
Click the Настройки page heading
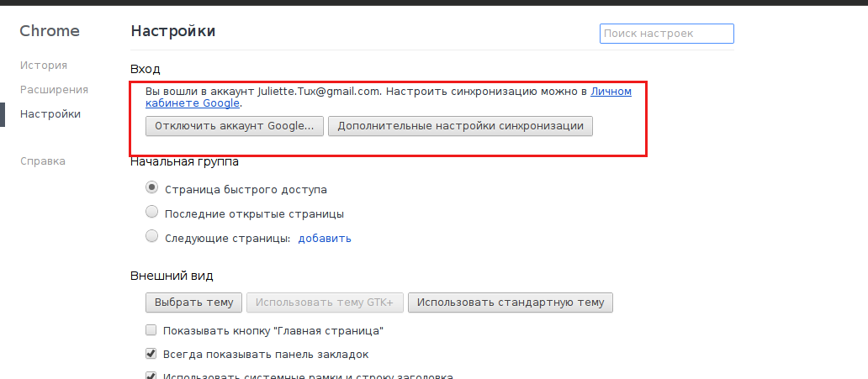coord(172,31)
